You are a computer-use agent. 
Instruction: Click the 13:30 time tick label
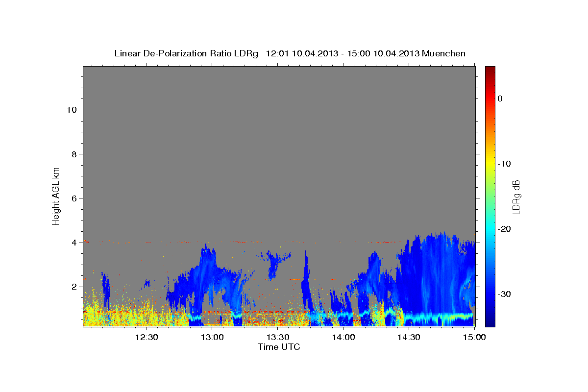tap(278, 337)
